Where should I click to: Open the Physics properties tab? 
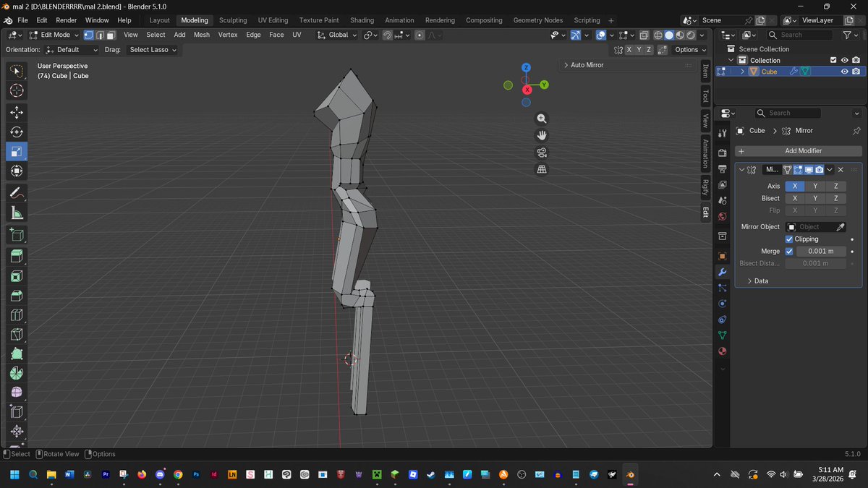pos(722,304)
